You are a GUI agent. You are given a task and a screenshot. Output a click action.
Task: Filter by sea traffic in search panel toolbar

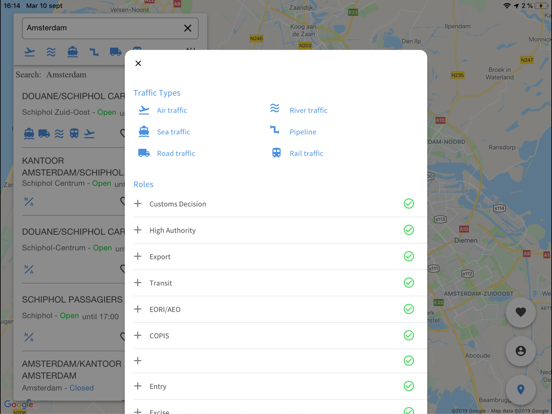(x=73, y=52)
